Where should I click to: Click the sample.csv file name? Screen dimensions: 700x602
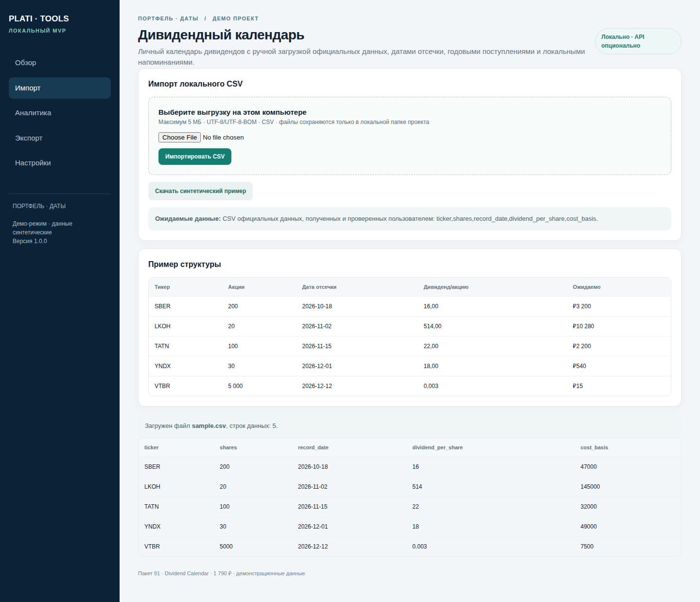(x=209, y=426)
